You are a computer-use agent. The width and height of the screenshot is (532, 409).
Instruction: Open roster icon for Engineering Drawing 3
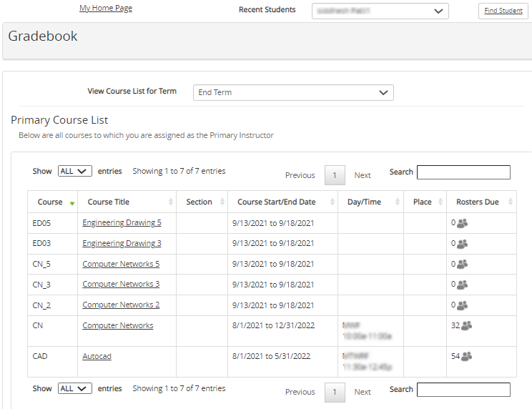tap(462, 244)
